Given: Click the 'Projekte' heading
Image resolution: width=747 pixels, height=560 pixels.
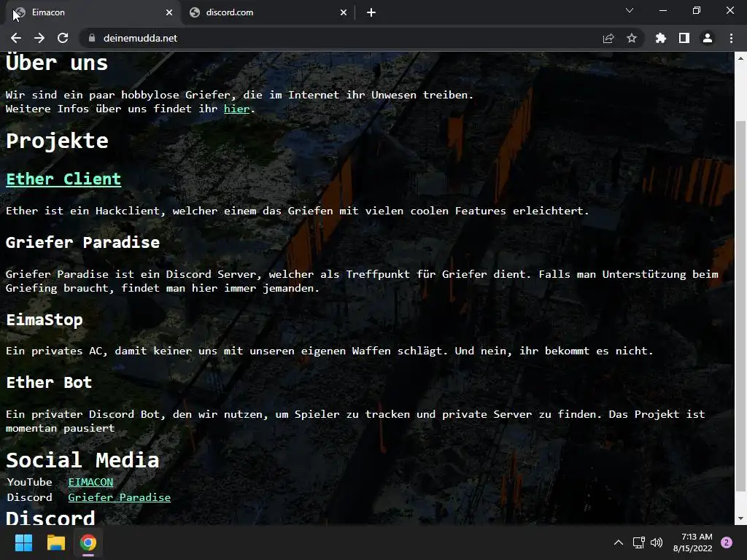Looking at the screenshot, I should (57, 141).
